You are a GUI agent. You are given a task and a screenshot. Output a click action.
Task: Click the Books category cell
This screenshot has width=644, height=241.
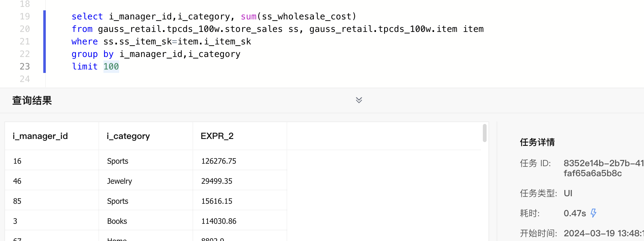[x=117, y=221]
